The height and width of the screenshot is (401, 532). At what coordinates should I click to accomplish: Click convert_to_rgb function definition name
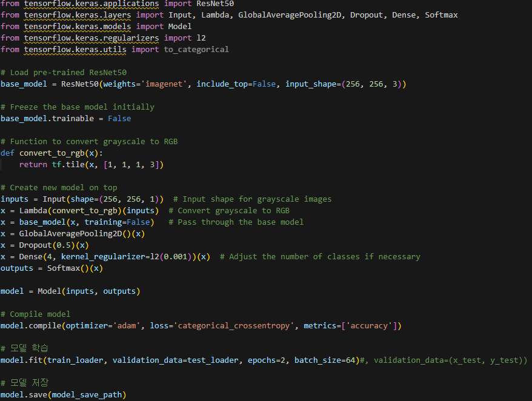tap(52, 153)
